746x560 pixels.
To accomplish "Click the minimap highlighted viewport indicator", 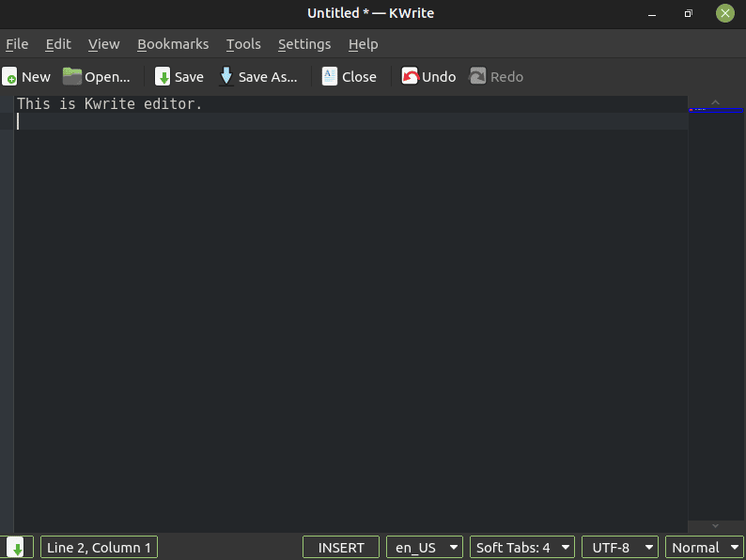I will point(716,110).
